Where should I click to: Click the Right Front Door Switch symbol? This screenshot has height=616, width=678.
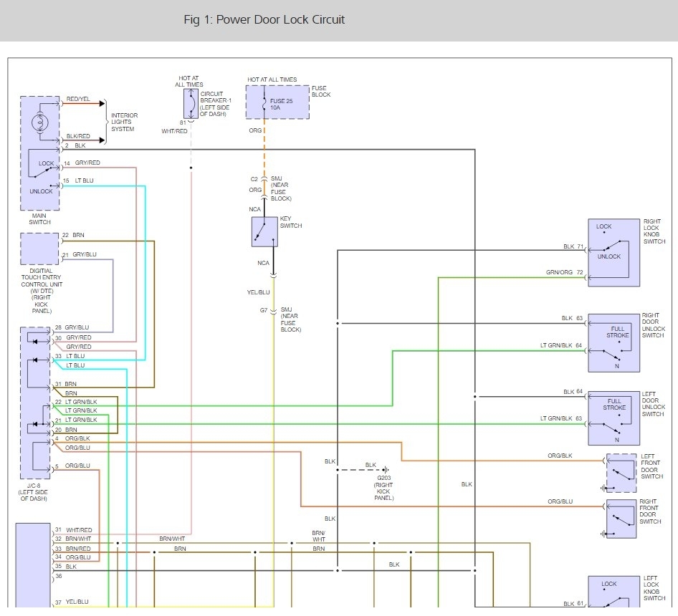[621, 519]
